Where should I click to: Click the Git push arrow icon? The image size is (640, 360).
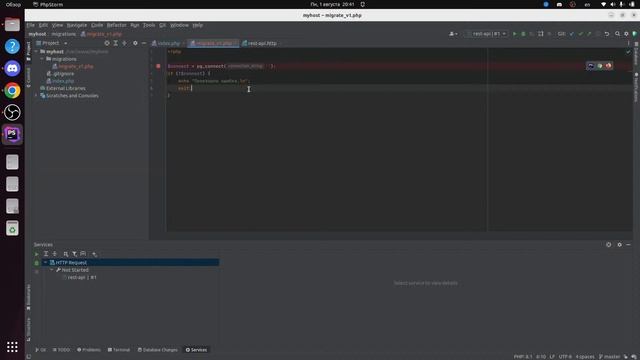click(x=589, y=34)
